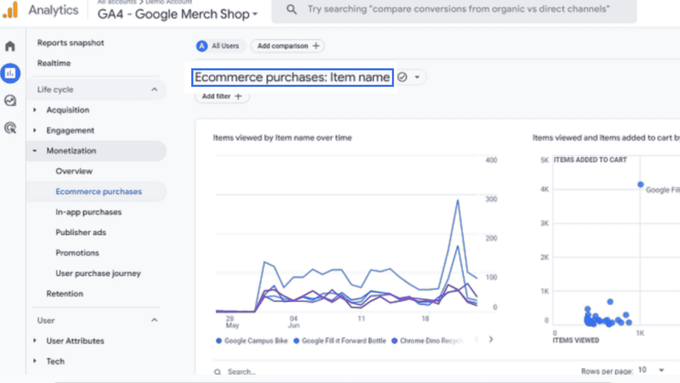Click the All Users 'A' badge
This screenshot has height=383, width=680.
(x=202, y=46)
